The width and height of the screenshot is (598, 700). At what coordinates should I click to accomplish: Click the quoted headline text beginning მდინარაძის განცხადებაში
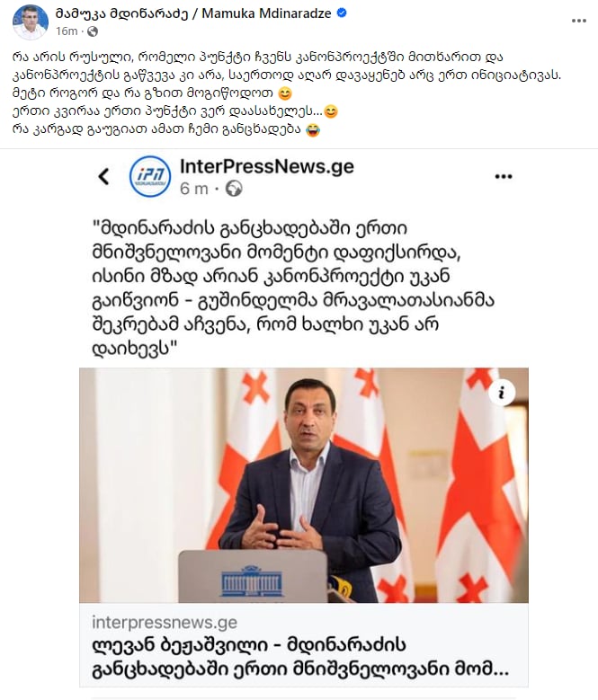tap(293, 288)
